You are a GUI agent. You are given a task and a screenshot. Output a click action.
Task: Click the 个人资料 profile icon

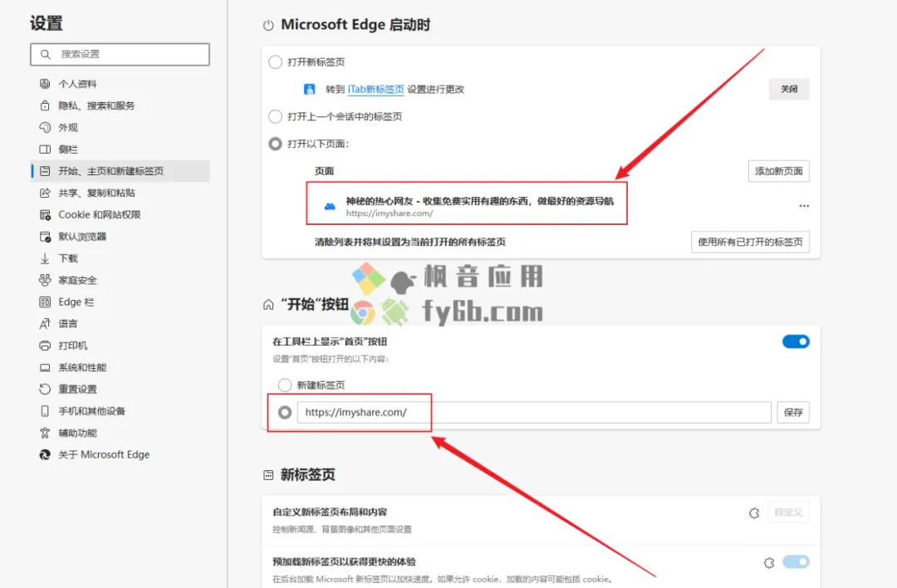pos(45,84)
